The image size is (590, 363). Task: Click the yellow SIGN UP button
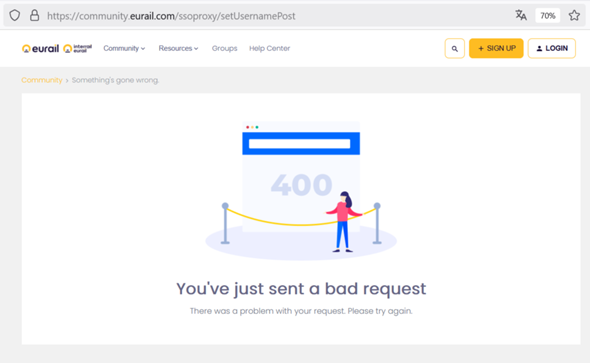pyautogui.click(x=496, y=49)
